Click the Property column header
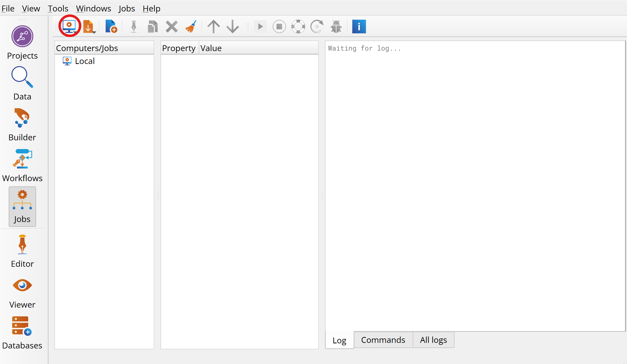Image resolution: width=627 pixels, height=364 pixels. (x=180, y=48)
